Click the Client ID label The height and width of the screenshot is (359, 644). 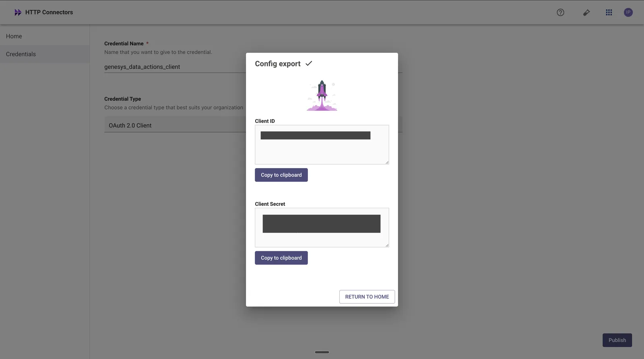[265, 121]
